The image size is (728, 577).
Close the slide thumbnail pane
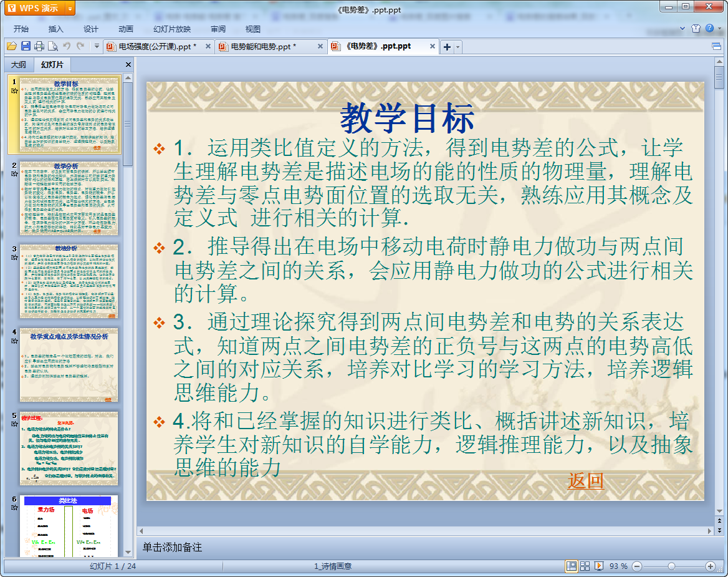click(128, 65)
